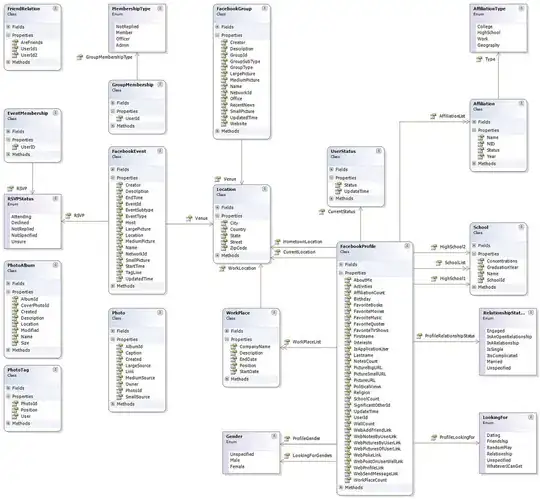Click the Engaged value in RelationshipStatus enum

coord(496,331)
